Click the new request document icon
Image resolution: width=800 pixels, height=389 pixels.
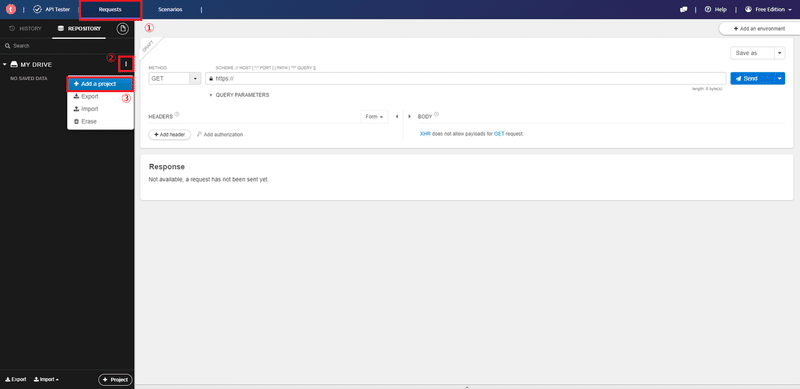[122, 29]
